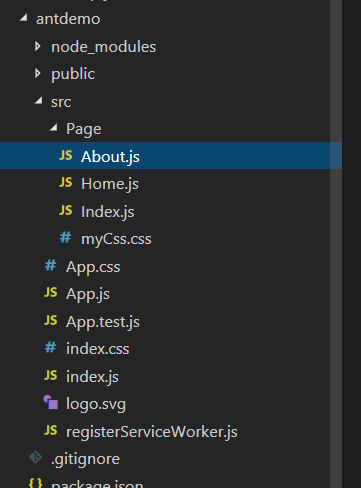
Task: Collapse the src folder arrow
Action: point(39,100)
